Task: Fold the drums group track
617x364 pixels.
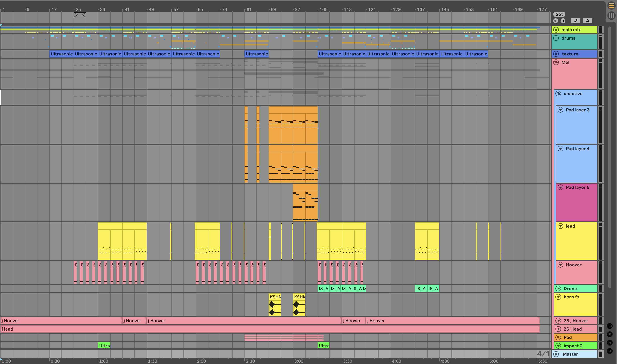Action: (556, 38)
